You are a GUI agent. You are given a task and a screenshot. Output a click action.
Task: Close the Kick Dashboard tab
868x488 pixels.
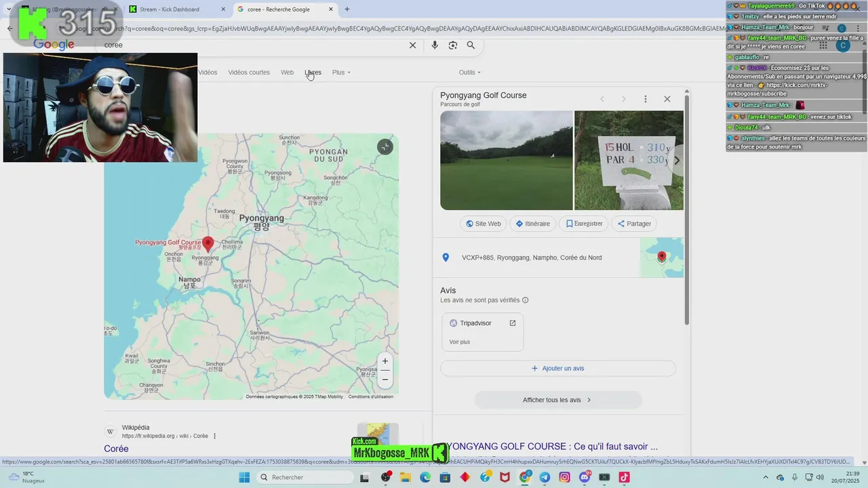point(223,9)
